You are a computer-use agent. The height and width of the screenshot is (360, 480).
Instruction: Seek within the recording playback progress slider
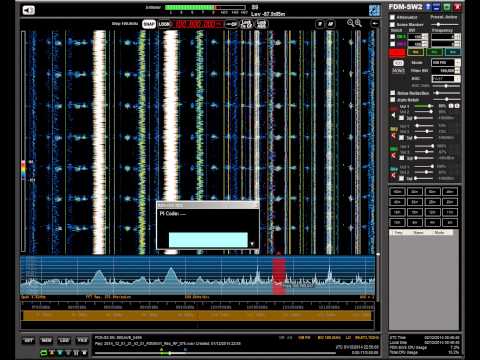tap(215, 353)
